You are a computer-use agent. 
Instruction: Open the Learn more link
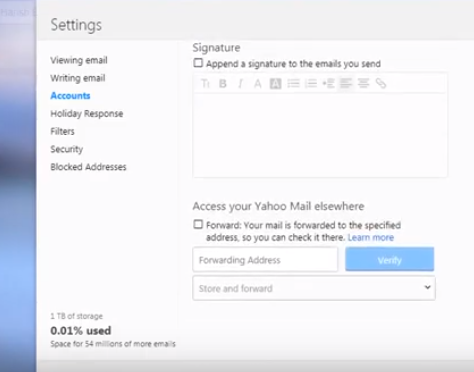click(371, 237)
